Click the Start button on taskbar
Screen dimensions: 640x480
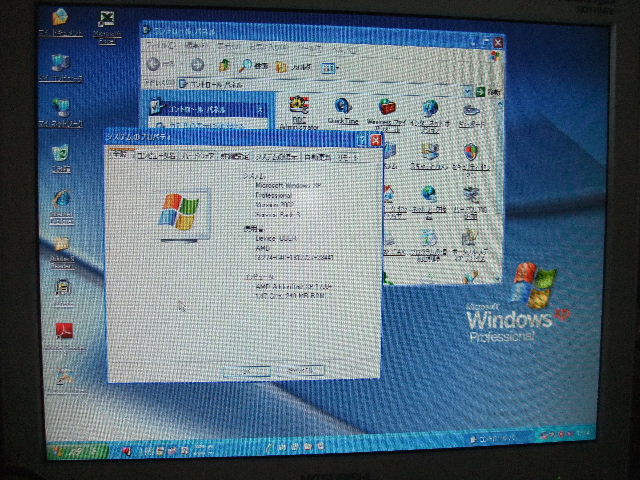click(x=77, y=451)
